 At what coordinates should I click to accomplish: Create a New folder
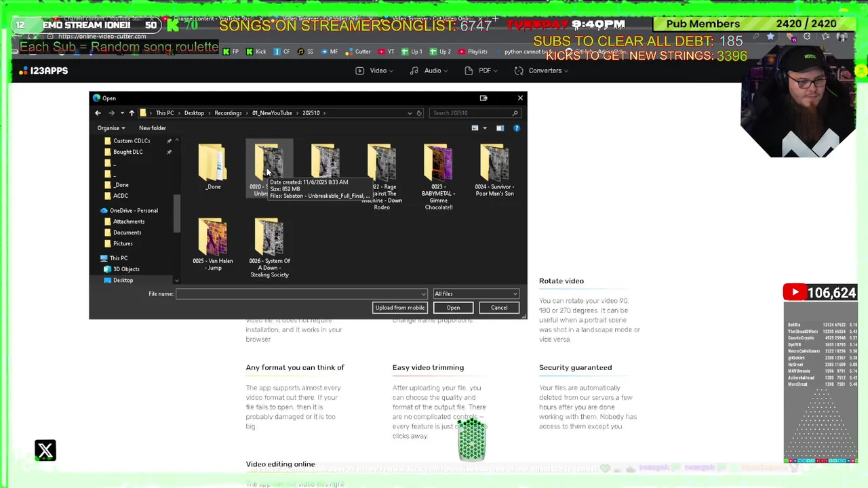(x=153, y=128)
